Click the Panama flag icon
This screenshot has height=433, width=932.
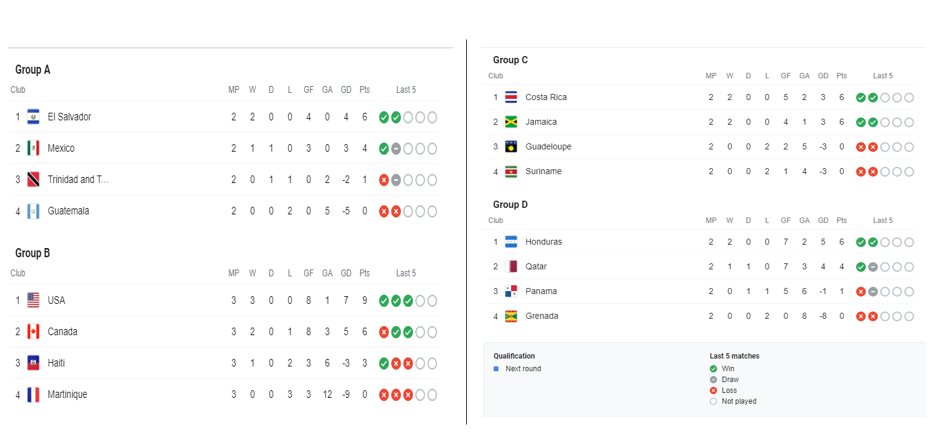512,291
